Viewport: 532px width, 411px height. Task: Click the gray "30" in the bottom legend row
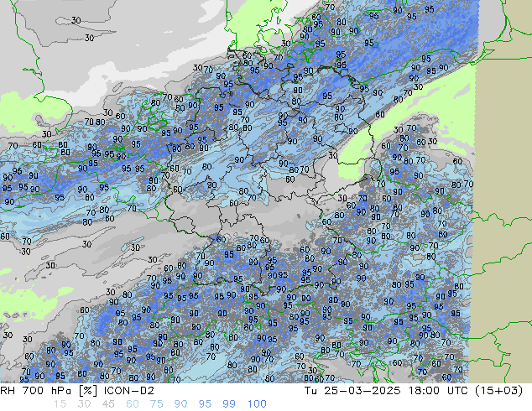[x=84, y=404]
